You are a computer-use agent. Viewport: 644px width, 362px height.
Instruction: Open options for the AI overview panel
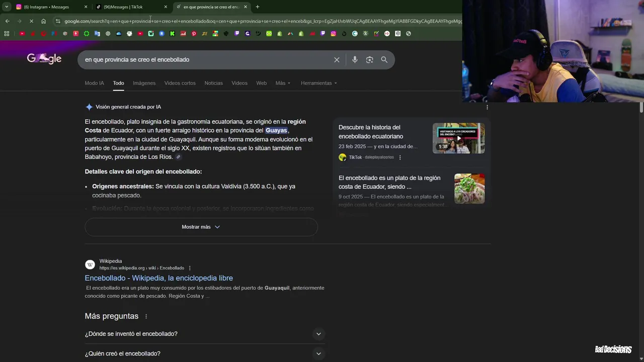pyautogui.click(x=487, y=107)
